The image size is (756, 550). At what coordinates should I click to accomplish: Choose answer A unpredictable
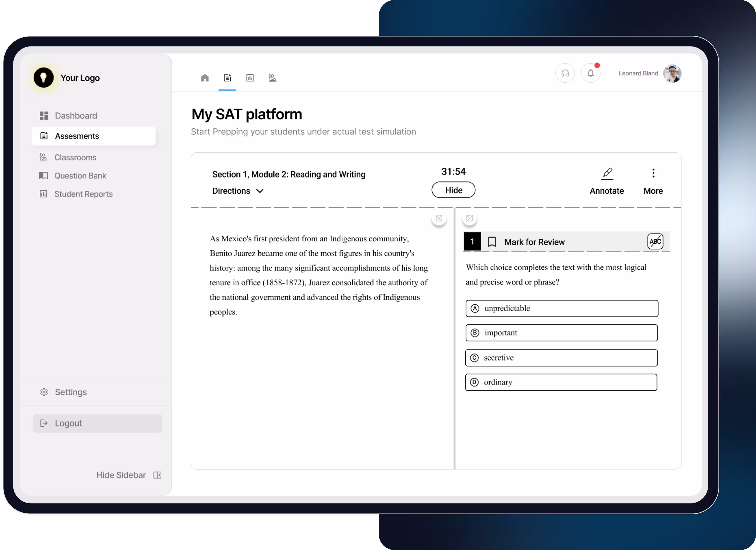point(562,308)
